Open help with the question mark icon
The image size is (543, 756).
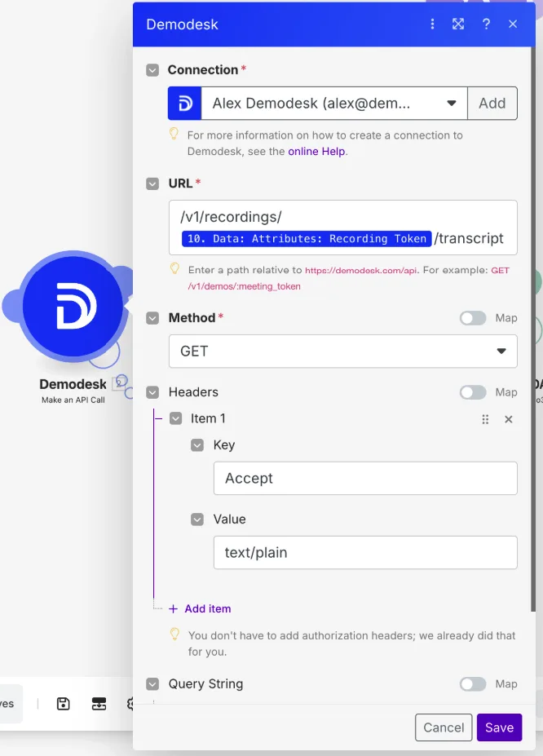[486, 24]
